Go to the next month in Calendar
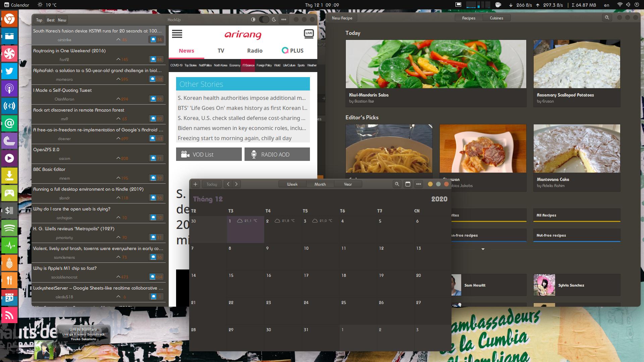The height and width of the screenshot is (362, 644). [x=236, y=184]
